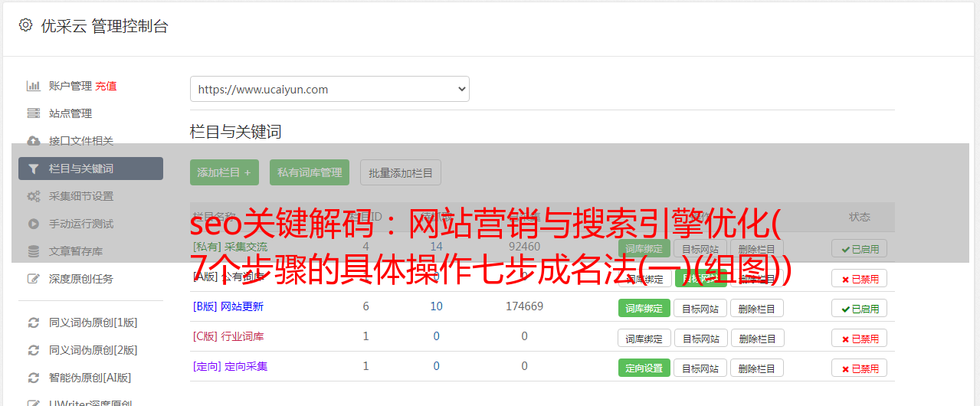Click value 14 in 采集交流 row
Viewport: 980px width, 406px height.
436,247
